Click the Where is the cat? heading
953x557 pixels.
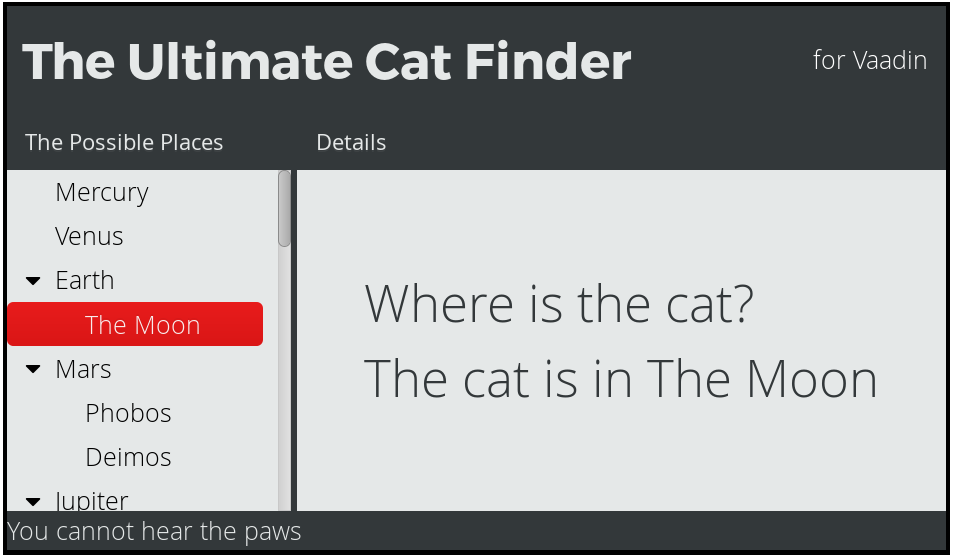(x=559, y=303)
